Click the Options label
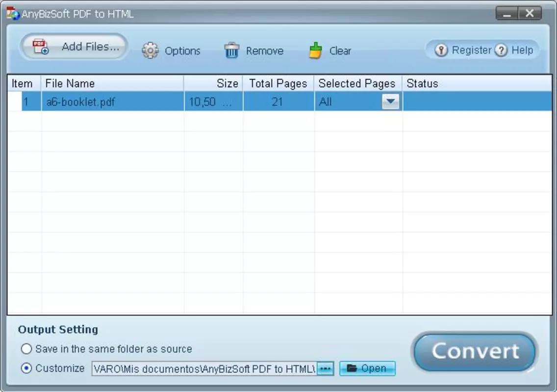Screen dimensions: 557x392 click(182, 51)
